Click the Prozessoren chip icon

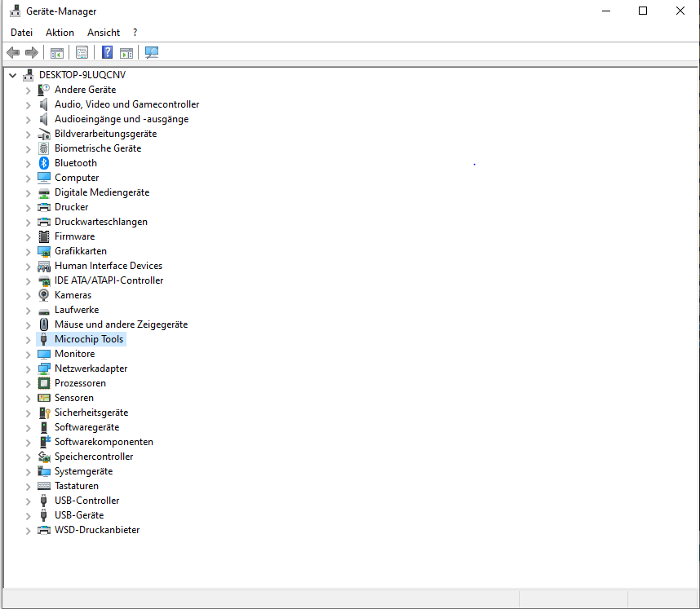(x=44, y=383)
